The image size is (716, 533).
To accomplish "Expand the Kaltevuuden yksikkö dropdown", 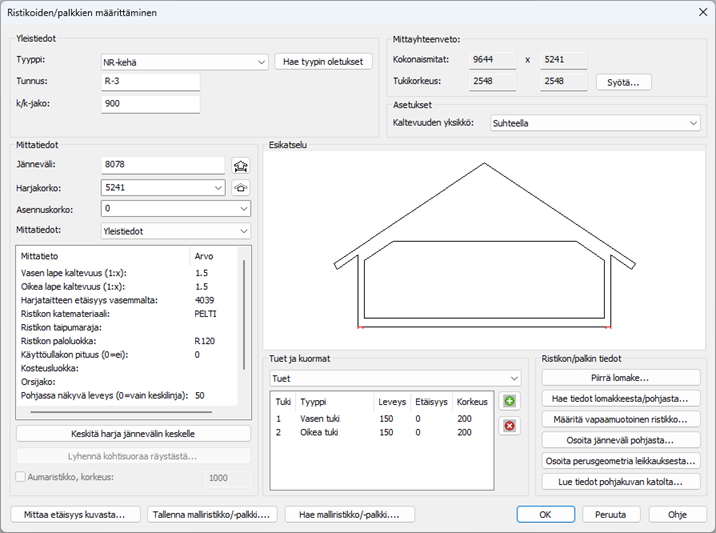I will click(593, 123).
